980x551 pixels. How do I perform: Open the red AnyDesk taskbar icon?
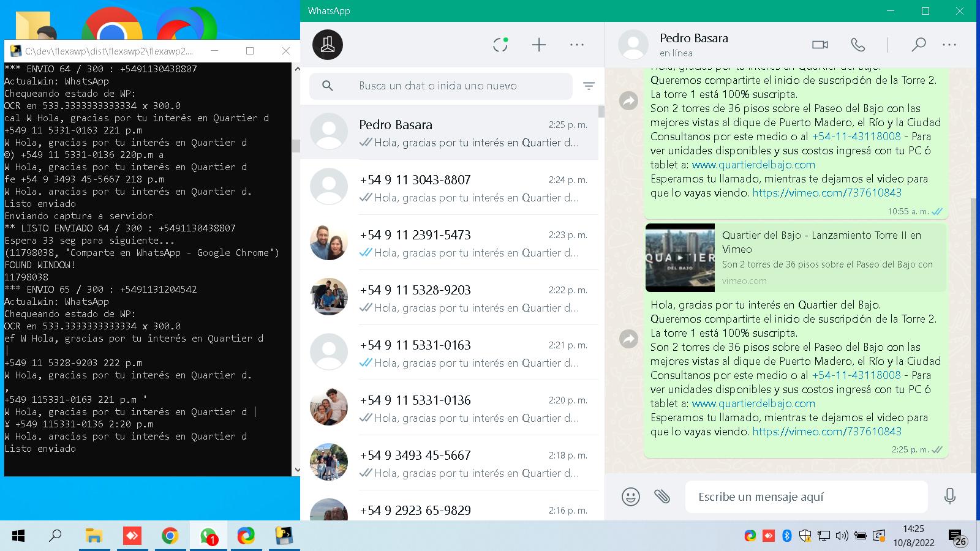pos(132,536)
